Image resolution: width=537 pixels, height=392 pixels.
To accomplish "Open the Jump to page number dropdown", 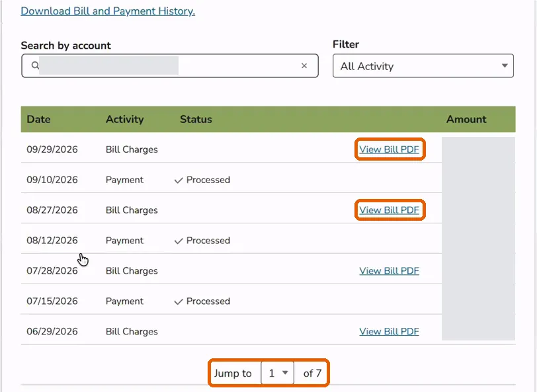I will tap(277, 373).
